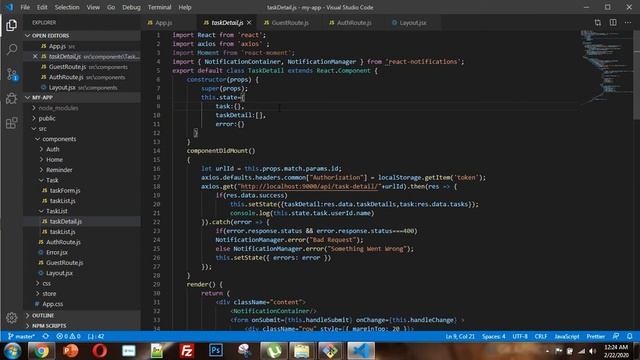Go to line via Ln 9, Col 21
This screenshot has height=360, width=640.
tap(460, 336)
